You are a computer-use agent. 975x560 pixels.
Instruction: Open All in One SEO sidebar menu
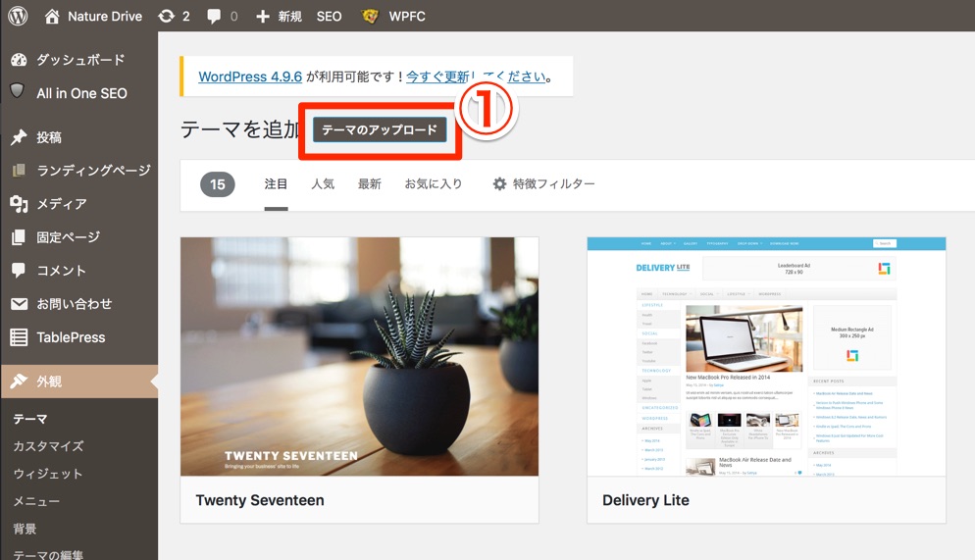tap(79, 93)
